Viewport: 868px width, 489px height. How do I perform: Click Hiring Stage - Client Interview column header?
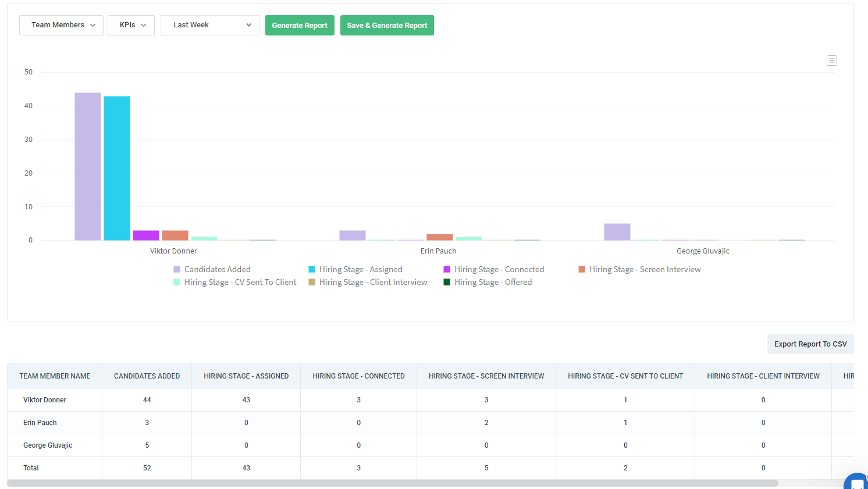click(x=763, y=376)
